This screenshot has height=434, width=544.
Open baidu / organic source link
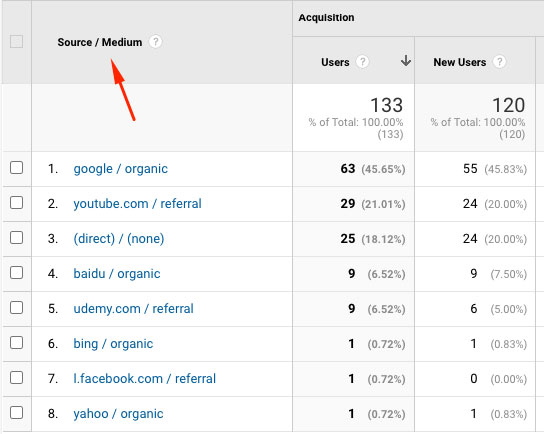point(117,274)
